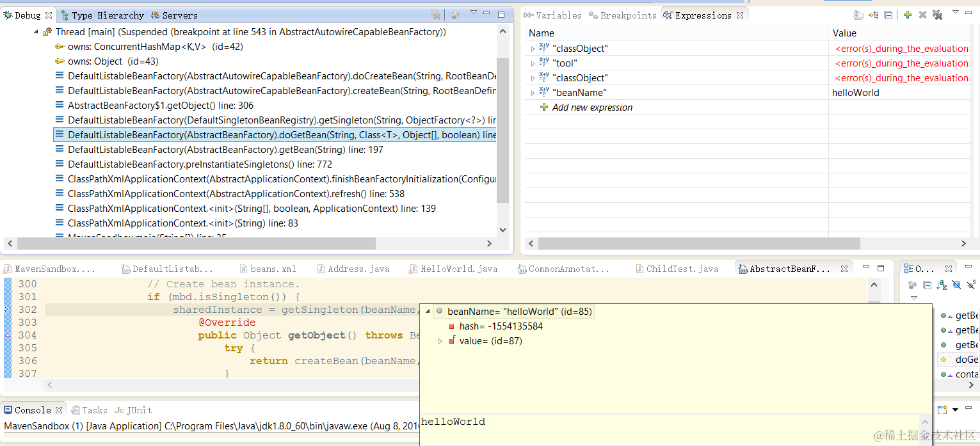
Task: Open Debug view menu dropdown triangle
Action: pyautogui.click(x=474, y=12)
